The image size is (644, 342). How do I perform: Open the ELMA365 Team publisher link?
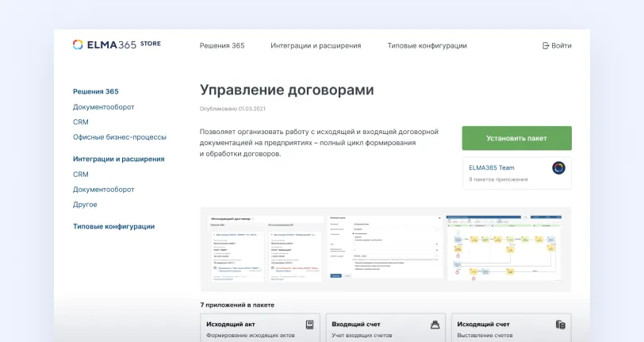492,167
